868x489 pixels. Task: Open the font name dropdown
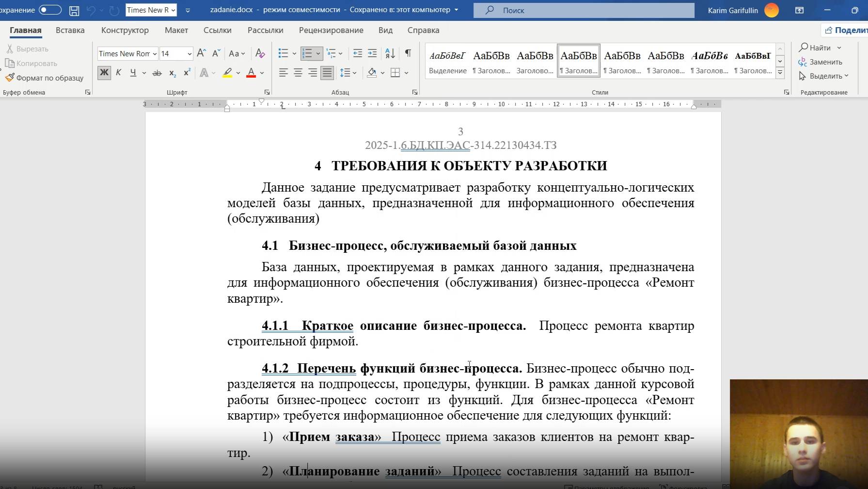(154, 53)
